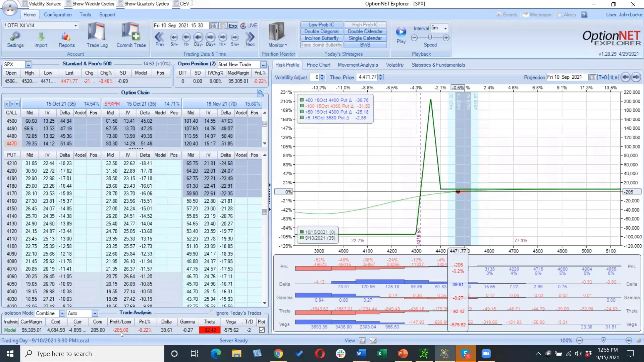Click the Commit Trade icon
Viewport: 644px width, 362px height.
(131, 35)
